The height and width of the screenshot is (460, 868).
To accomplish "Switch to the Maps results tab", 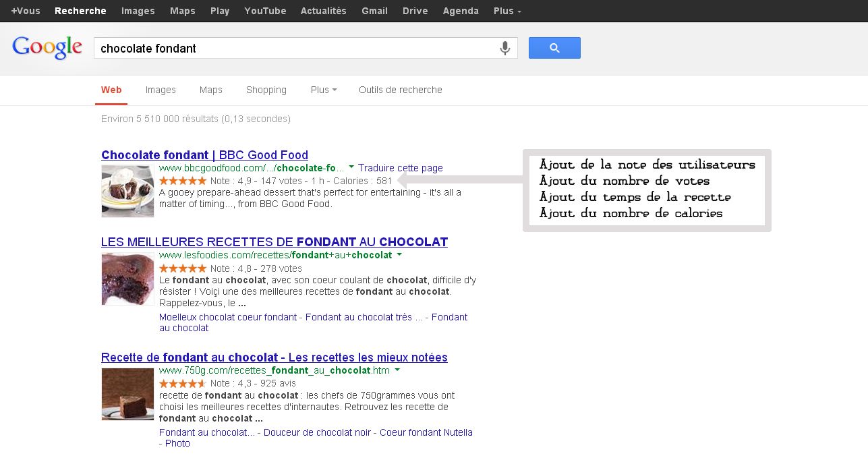I will 211,90.
